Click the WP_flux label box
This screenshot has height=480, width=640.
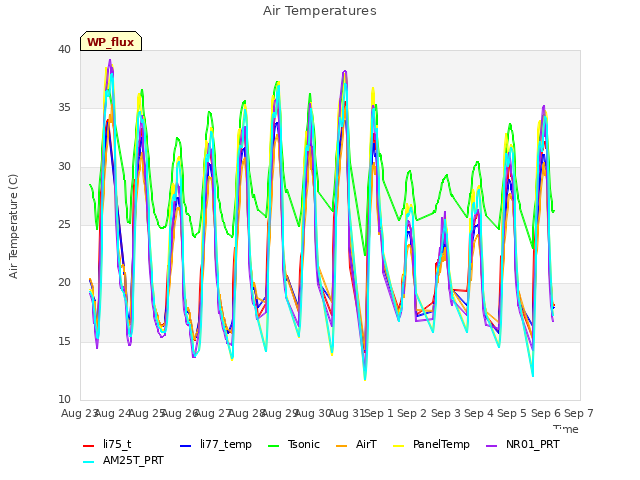click(x=111, y=41)
